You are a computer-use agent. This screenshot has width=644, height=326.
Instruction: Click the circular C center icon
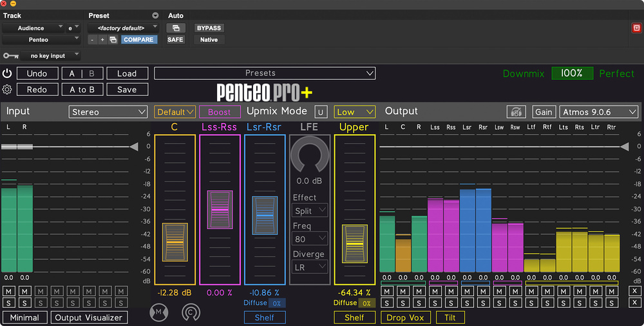click(x=191, y=312)
